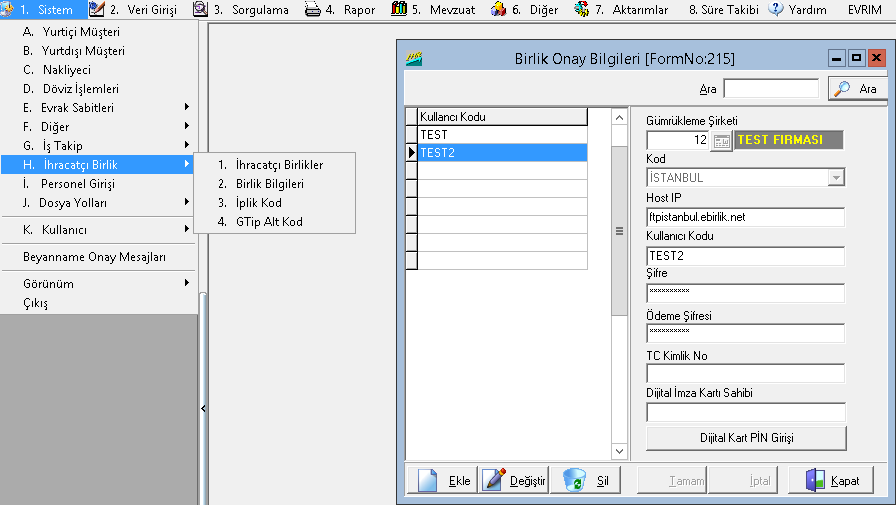Minimize the Birlik Onay Bilgileri window
Screen dimensions: 896x505
coord(837,58)
